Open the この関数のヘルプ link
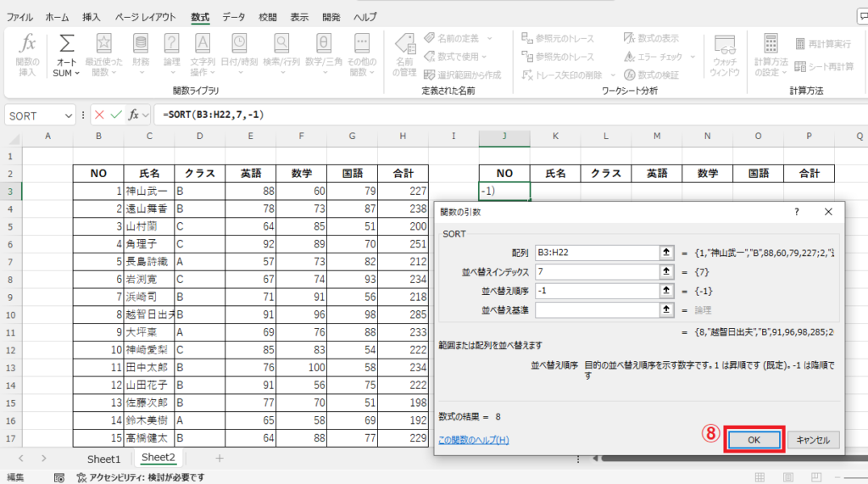This screenshot has height=484, width=868. (x=473, y=440)
